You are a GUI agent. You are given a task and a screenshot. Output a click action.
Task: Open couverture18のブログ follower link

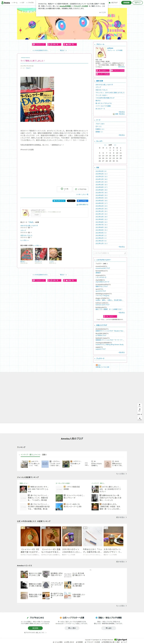(103, 268)
